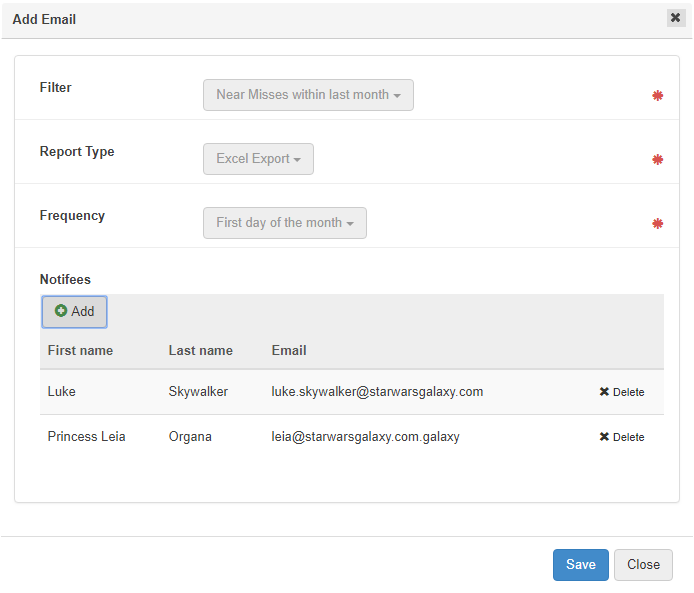
Task: Click the First name column header
Action: 80,351
